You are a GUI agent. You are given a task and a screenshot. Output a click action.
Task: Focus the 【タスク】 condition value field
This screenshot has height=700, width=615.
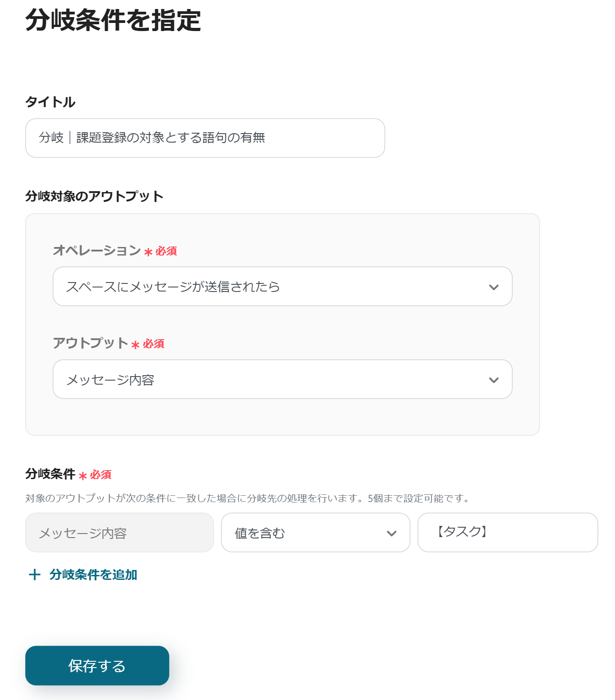[507, 533]
